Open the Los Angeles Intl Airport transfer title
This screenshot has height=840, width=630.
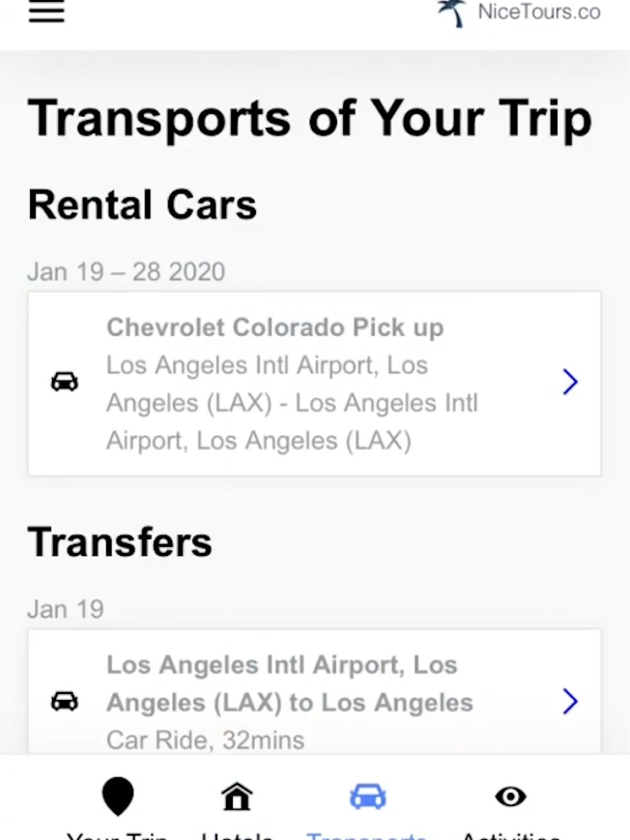coord(289,683)
